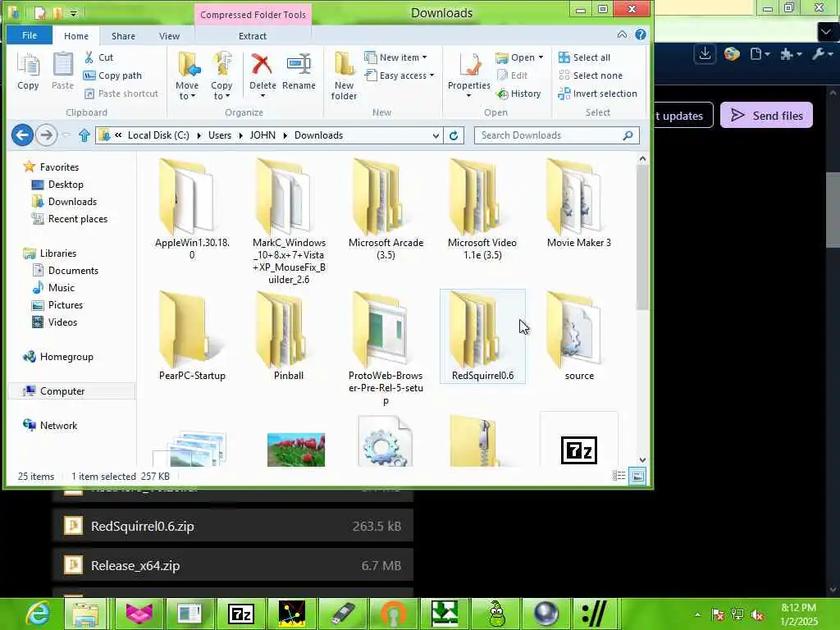The height and width of the screenshot is (630, 840).
Task: Click the Properties icon
Action: pos(468,65)
